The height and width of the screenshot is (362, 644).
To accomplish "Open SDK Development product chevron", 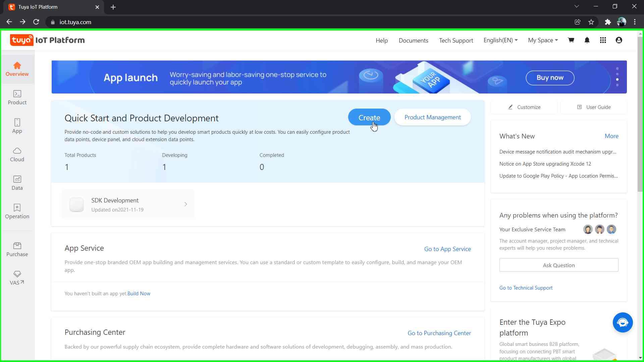I will pyautogui.click(x=185, y=204).
